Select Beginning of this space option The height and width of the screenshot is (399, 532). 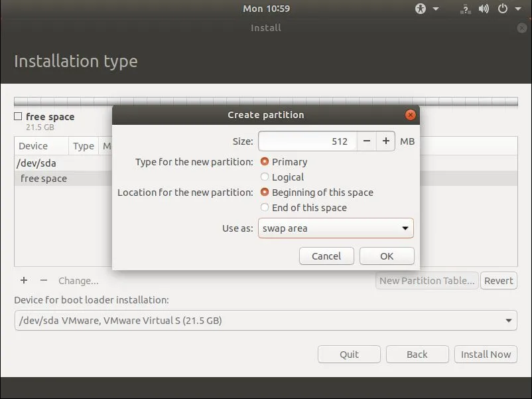[x=265, y=193]
